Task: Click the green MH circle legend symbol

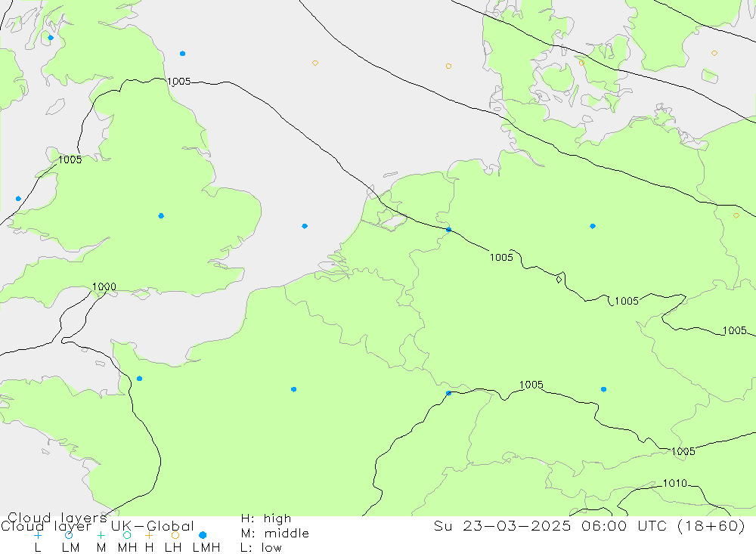Action: click(127, 535)
